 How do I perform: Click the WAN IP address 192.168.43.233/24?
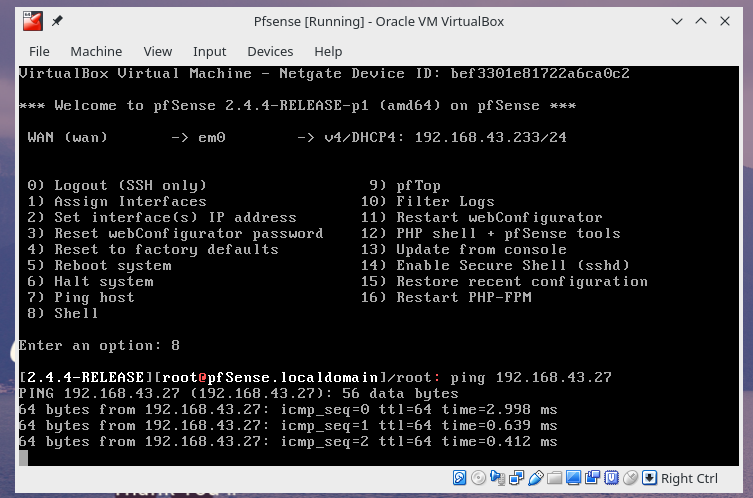pos(490,137)
